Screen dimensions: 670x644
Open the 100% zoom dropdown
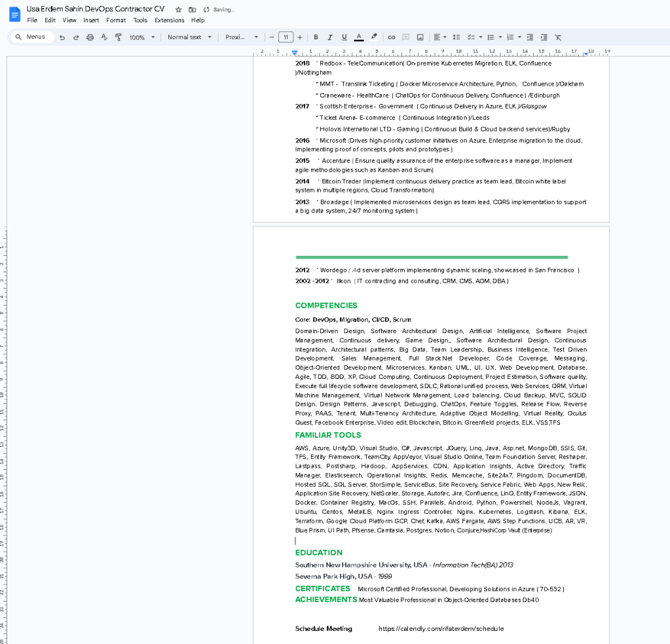[x=142, y=37]
